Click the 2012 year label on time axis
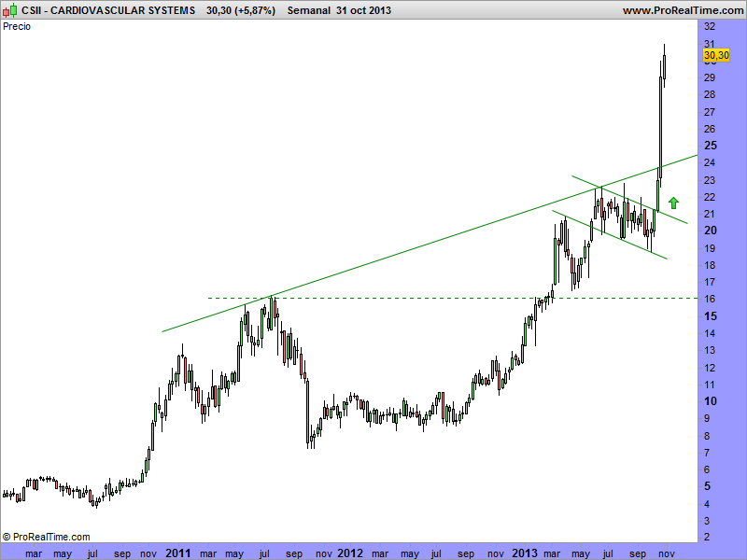This screenshot has height=560, width=747. tap(350, 553)
